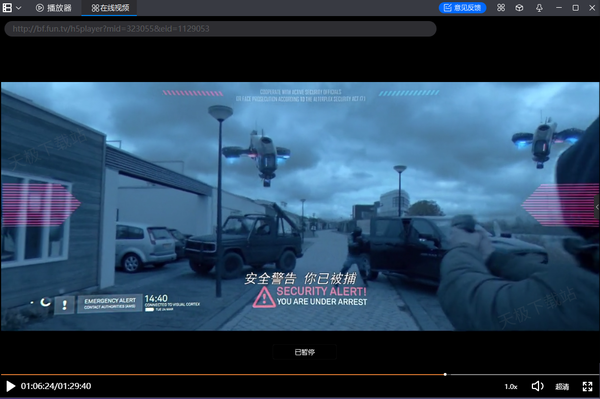Open the 超清 video quality selector

562,387
